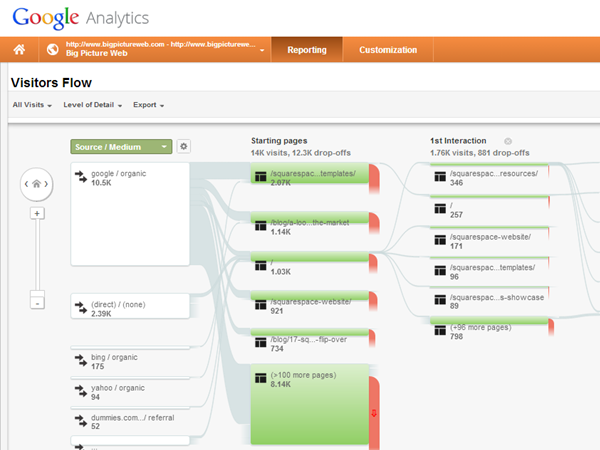Switch to the Reporting tab

(x=307, y=50)
